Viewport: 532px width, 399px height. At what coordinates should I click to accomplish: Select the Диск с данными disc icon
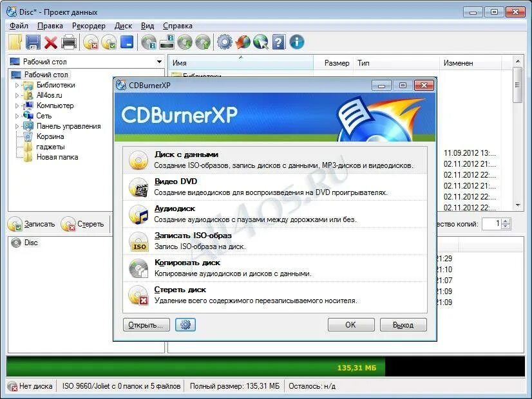coord(138,160)
